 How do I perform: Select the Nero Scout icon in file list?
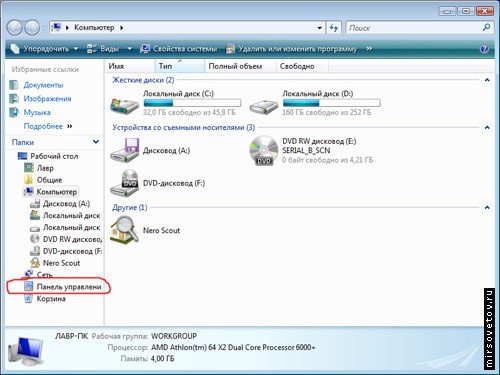tap(124, 230)
